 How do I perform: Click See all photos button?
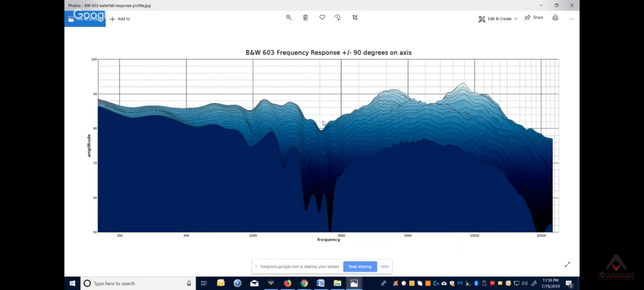[85, 19]
